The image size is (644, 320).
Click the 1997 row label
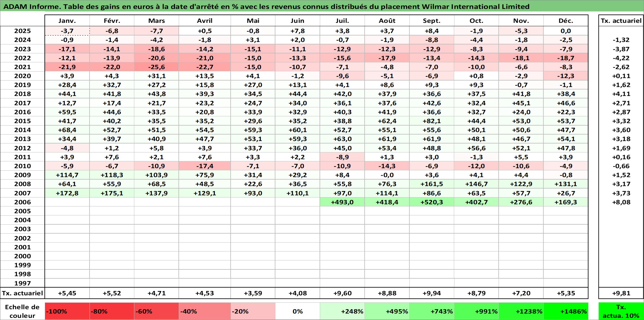(x=23, y=283)
